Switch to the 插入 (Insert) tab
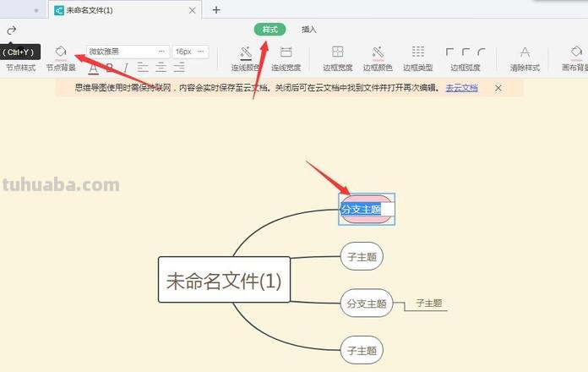Screen dimensions: 588x372 [x=309, y=30]
